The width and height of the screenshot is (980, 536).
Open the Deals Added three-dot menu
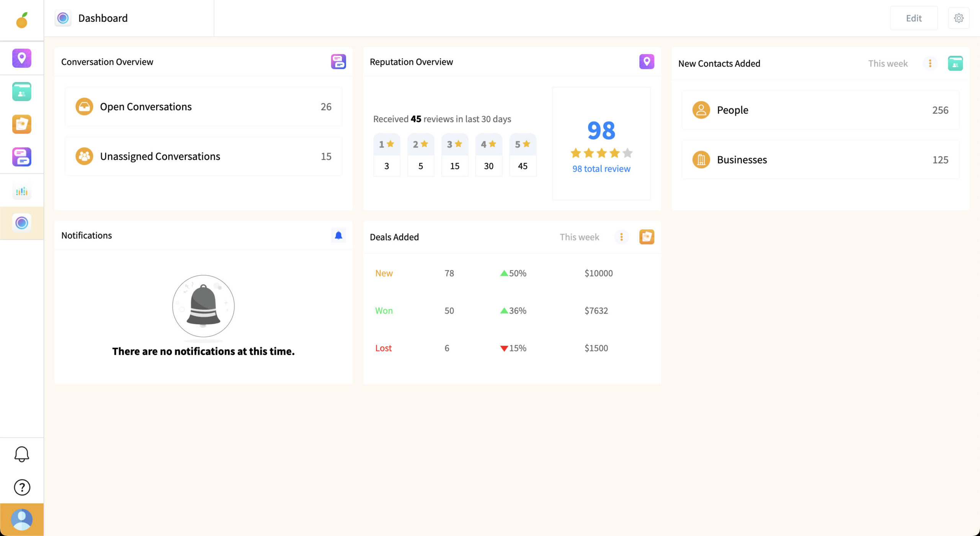coord(621,237)
